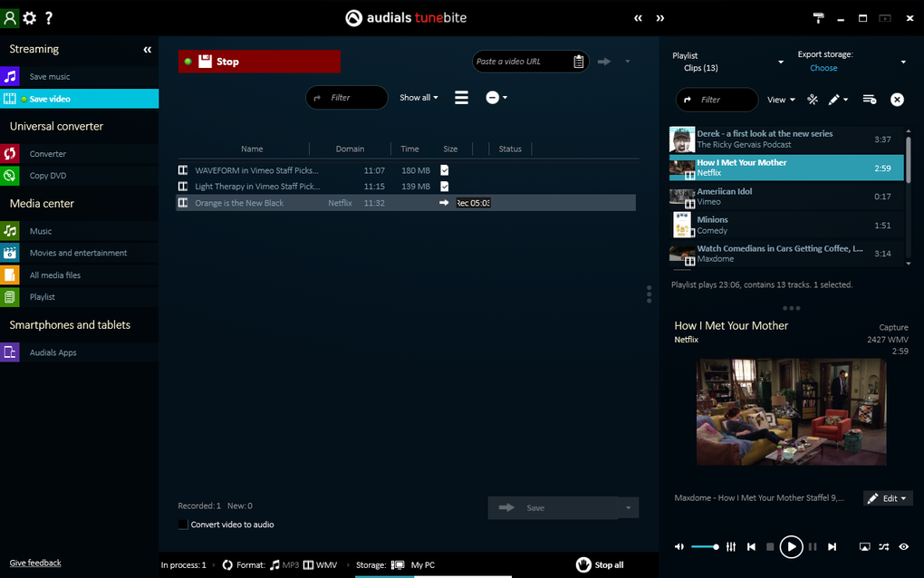The image size is (924, 578).
Task: Select Derek - a first look playlist item
Action: click(786, 140)
